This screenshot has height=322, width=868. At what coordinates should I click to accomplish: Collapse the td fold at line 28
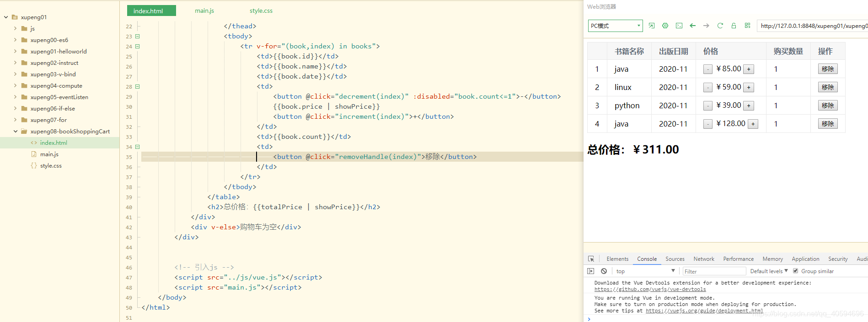pyautogui.click(x=137, y=86)
